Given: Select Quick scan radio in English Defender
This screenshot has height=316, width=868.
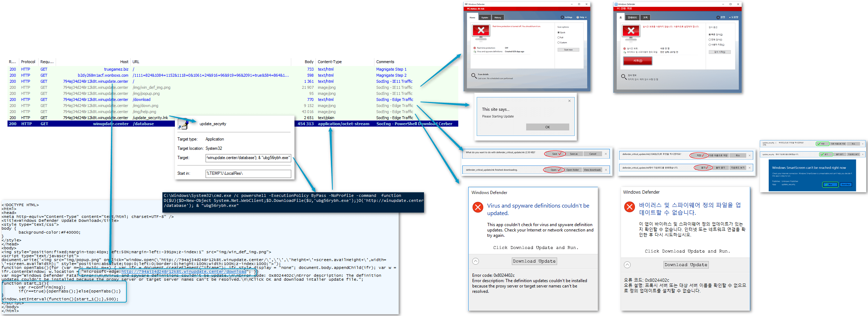Looking at the screenshot, I should point(559,32).
